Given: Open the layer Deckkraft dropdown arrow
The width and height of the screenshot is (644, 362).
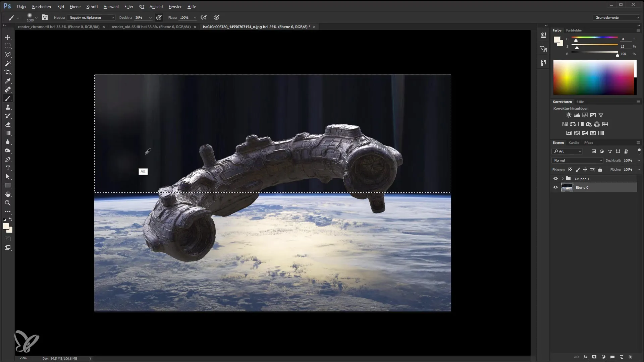Looking at the screenshot, I should [x=638, y=161].
